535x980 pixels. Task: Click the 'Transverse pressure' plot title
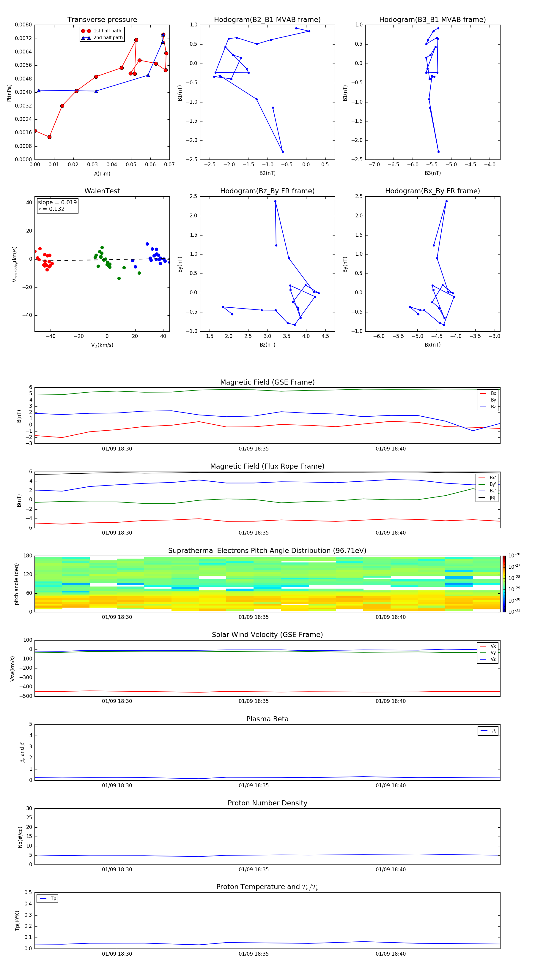click(102, 20)
